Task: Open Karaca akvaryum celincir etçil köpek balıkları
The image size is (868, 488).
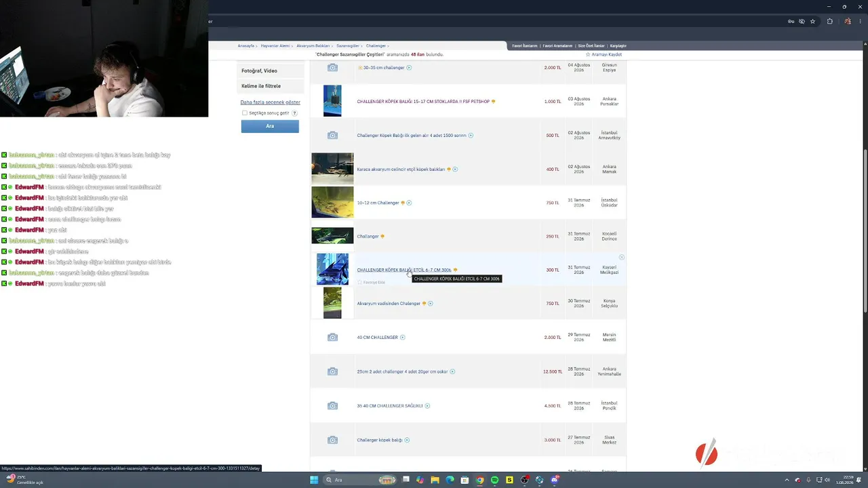Action: pyautogui.click(x=401, y=169)
